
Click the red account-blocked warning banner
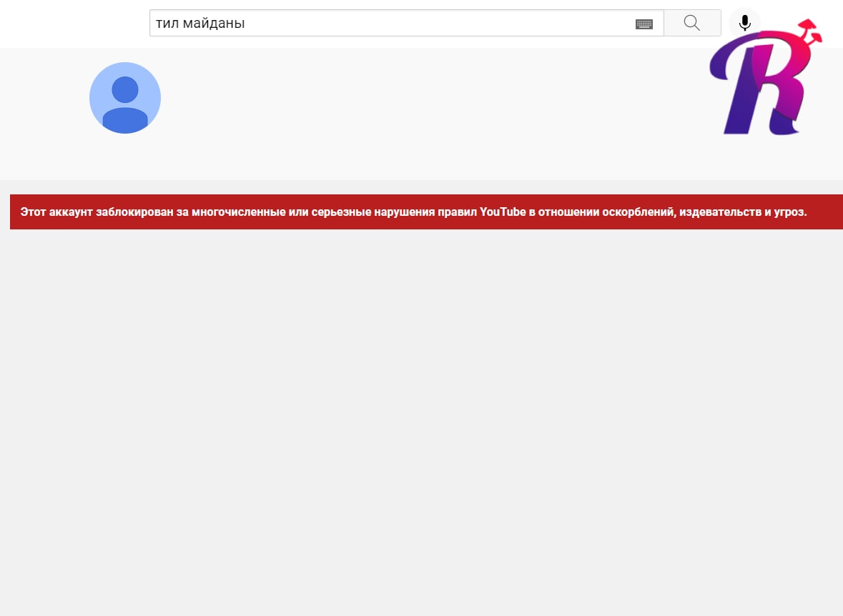426,212
